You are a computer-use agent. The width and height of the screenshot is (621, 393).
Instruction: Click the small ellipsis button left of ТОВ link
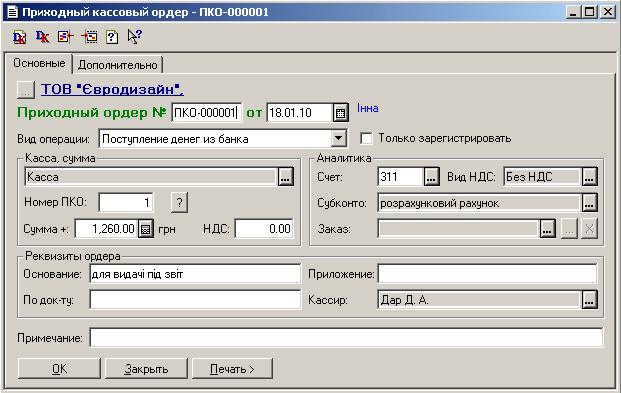(26, 90)
